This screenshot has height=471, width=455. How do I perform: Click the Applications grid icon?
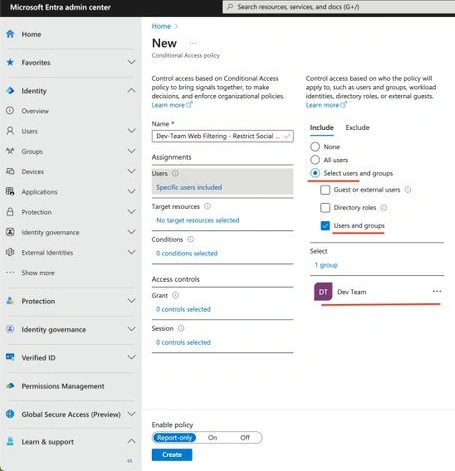10,192
